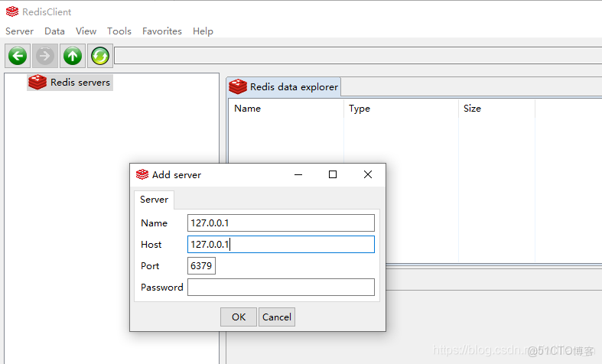Screen dimensions: 602x364
Task: Select the Redis servers tree node
Action: [70, 82]
